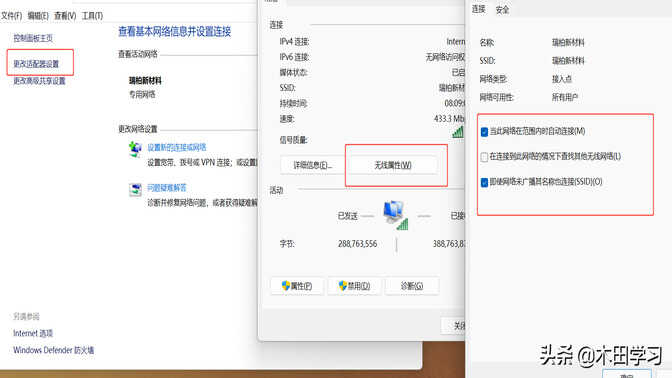Click the 持续时间 label
672x378 pixels.
coord(294,103)
